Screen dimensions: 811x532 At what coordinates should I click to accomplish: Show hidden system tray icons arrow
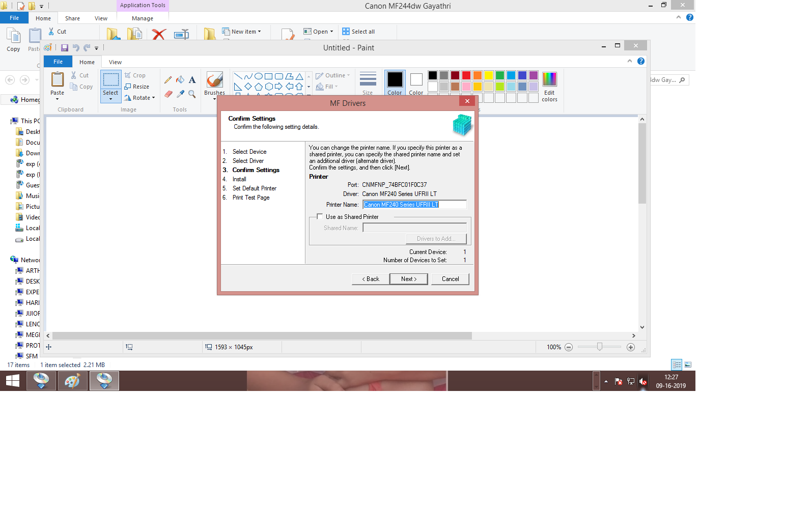pos(606,381)
